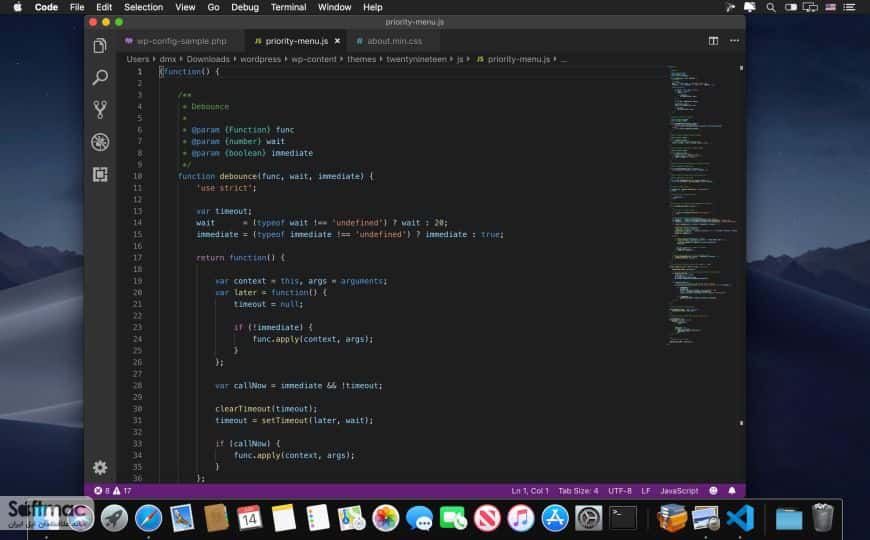Open the Debug menu
The image size is (870, 540).
coord(245,7)
